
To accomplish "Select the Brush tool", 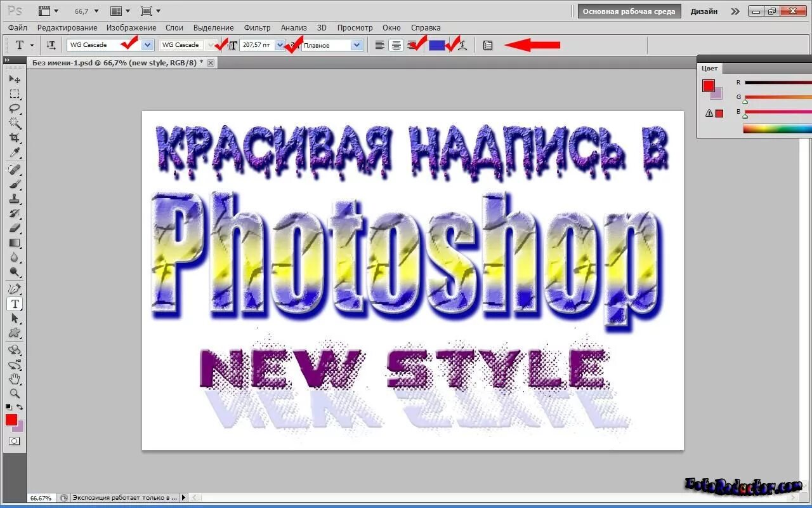I will [15, 184].
